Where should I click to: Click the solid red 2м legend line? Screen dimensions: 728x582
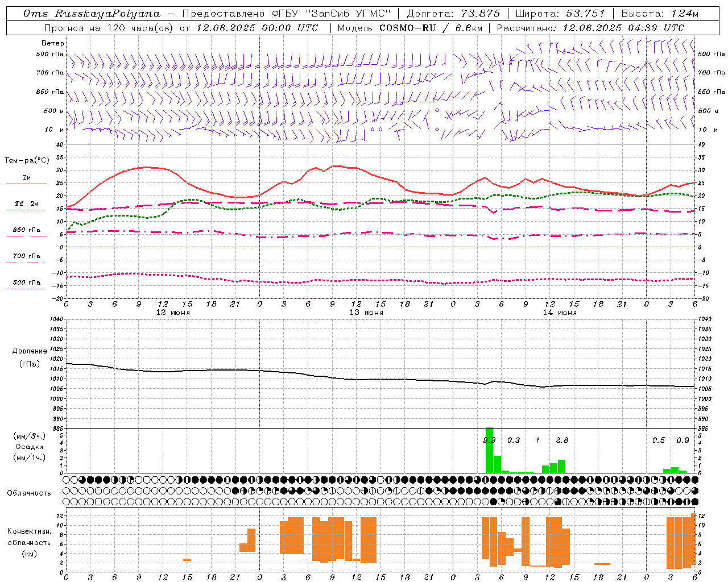point(26,184)
